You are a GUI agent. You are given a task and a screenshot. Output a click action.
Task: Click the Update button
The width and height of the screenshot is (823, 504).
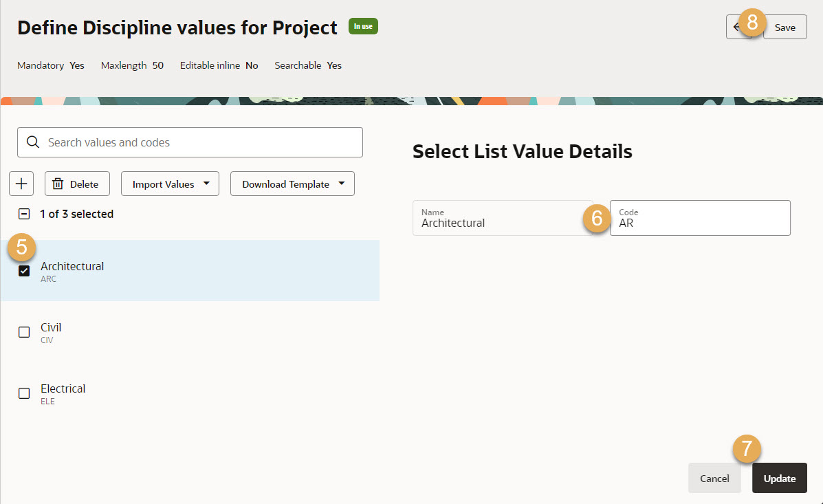(780, 478)
